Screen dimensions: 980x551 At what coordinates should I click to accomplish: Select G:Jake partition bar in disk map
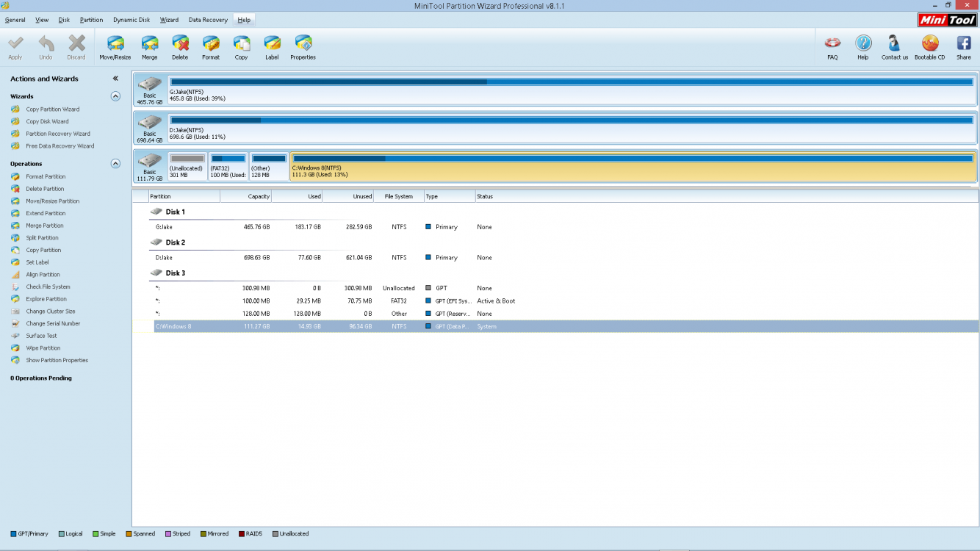pos(572,90)
